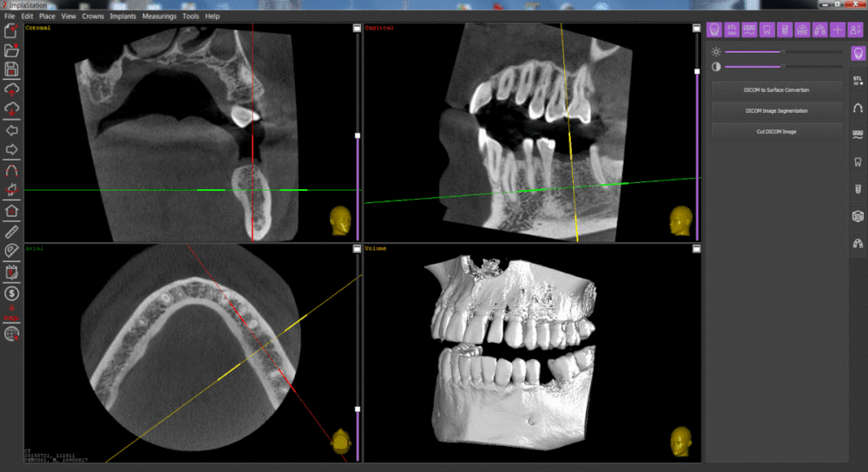
Task: Open the Edit menu
Action: click(x=27, y=16)
